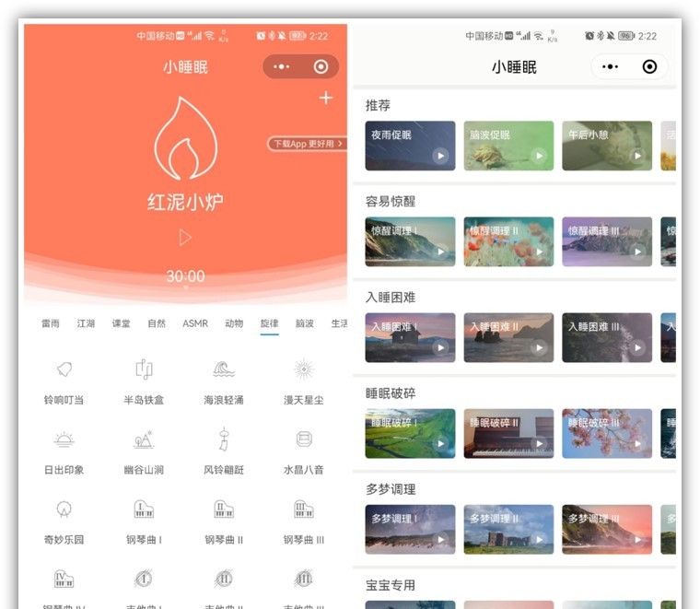Click the 多梦调理 section heading

(391, 489)
